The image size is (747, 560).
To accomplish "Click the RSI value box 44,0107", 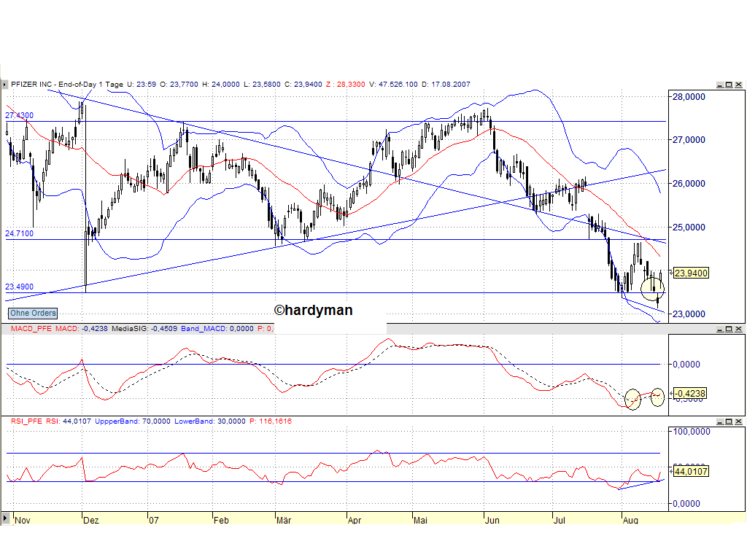I will 690,472.
